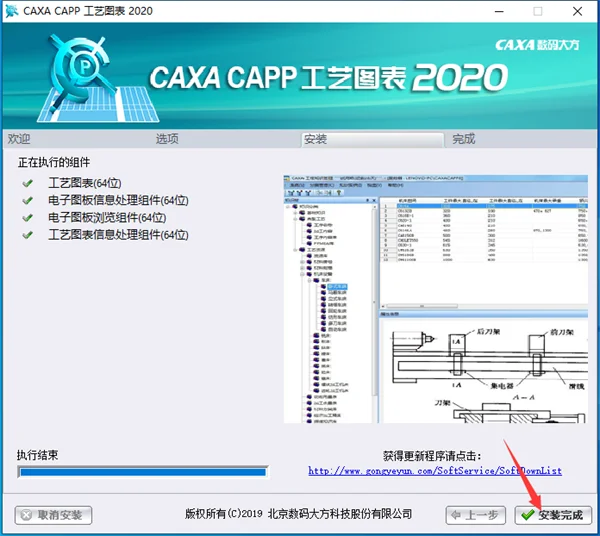This screenshot has height=536, width=600.
Task: Click the 执行结束 status label
Action: [37, 455]
